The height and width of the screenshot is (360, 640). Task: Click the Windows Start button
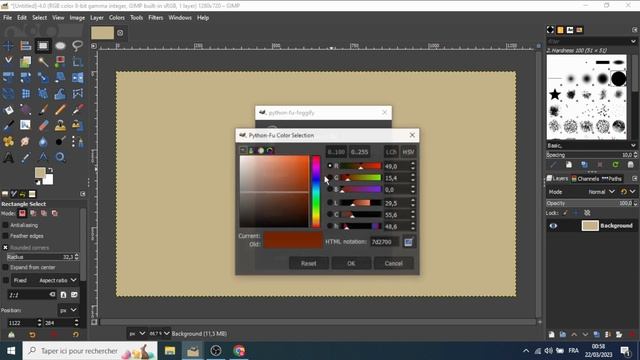(11, 351)
